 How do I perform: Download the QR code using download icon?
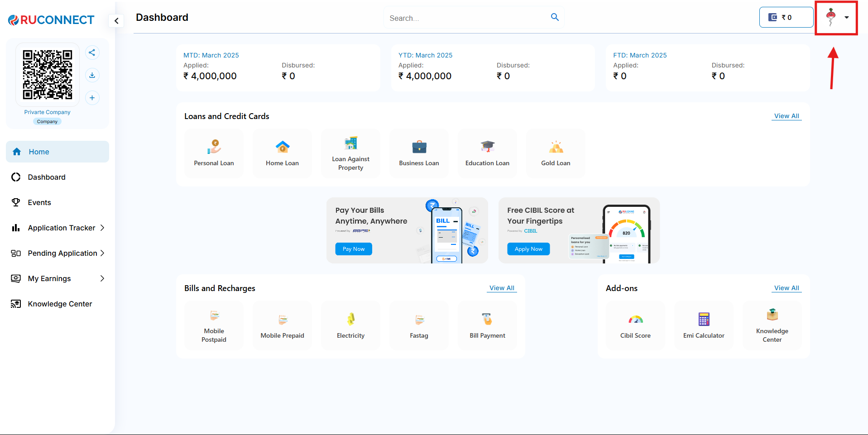click(92, 75)
